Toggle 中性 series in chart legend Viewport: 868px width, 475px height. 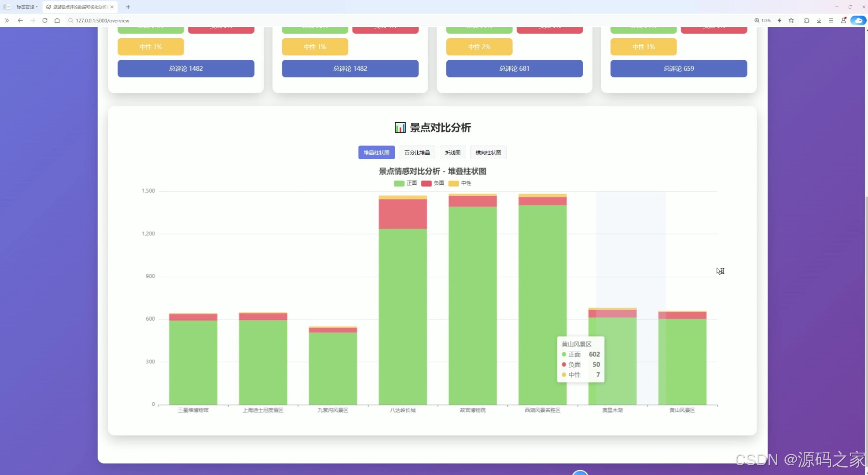pos(460,183)
